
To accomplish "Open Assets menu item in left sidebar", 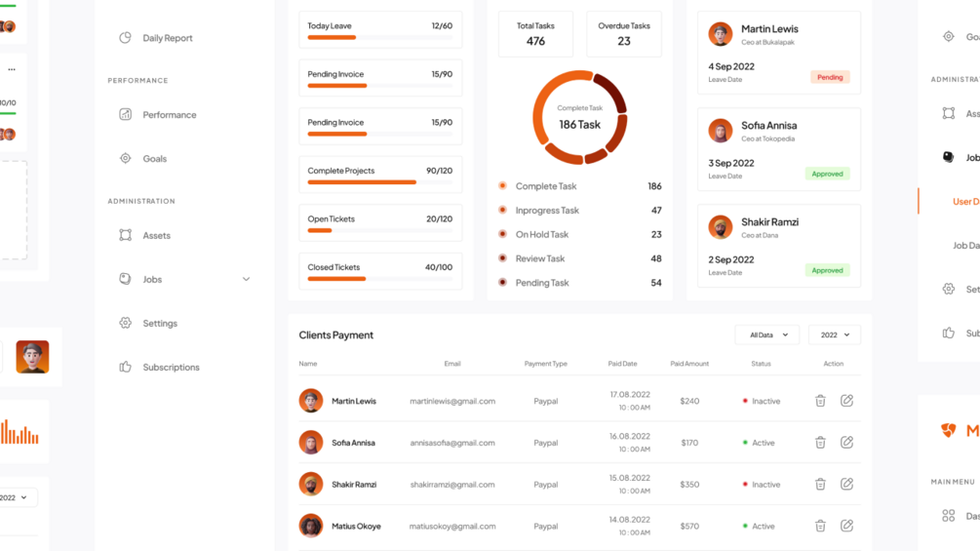I will pos(156,236).
